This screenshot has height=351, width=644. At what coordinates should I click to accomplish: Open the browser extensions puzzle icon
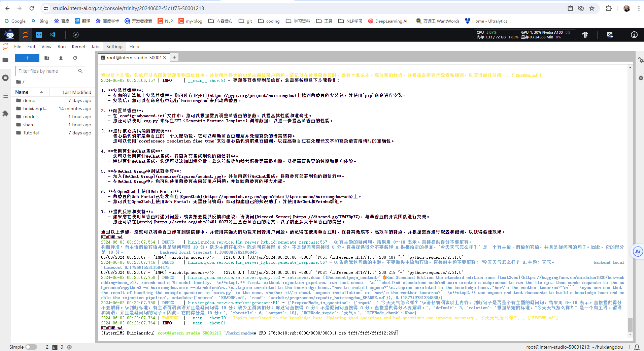coord(609,8)
